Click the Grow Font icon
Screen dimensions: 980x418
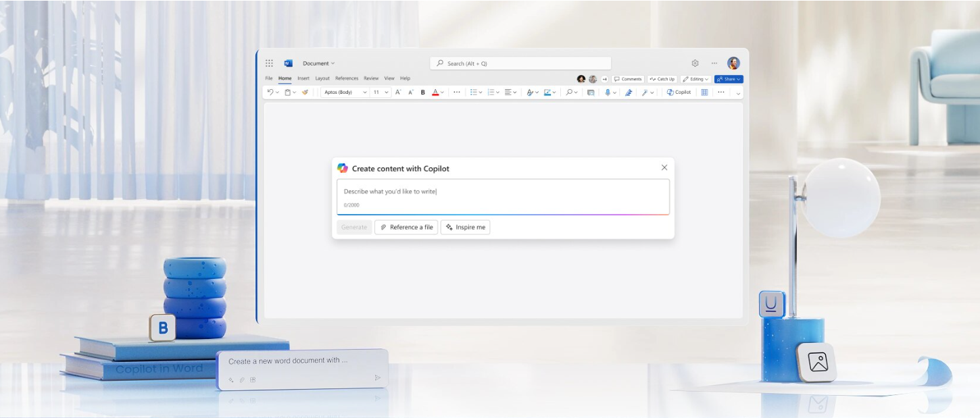pyautogui.click(x=398, y=93)
